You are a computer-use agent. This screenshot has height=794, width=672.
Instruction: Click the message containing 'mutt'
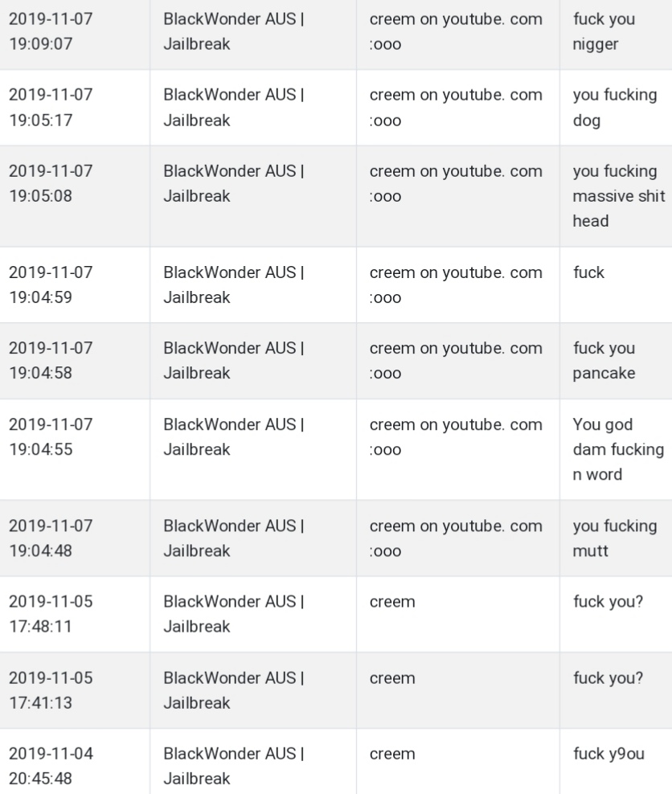[615, 538]
